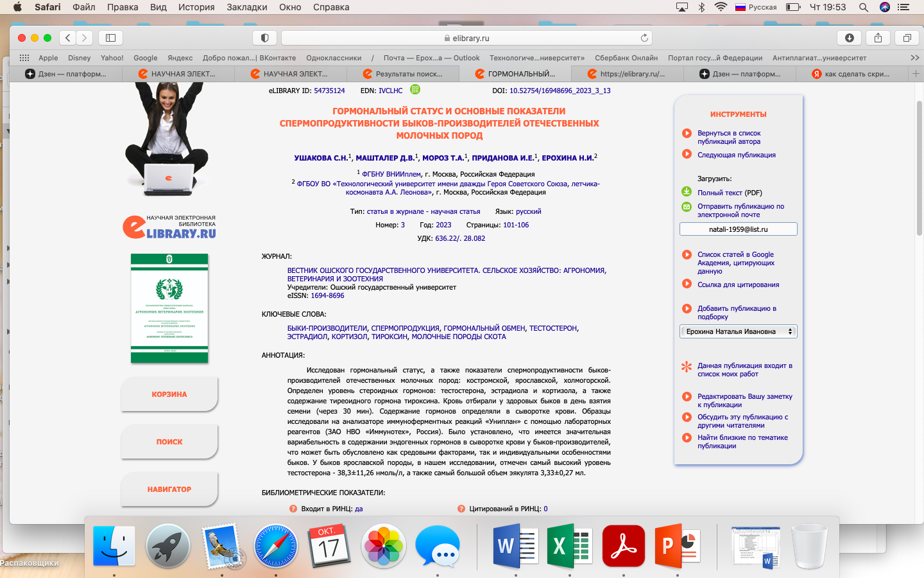Open a new tab with plus
This screenshot has width=924, height=578.
[916, 74]
